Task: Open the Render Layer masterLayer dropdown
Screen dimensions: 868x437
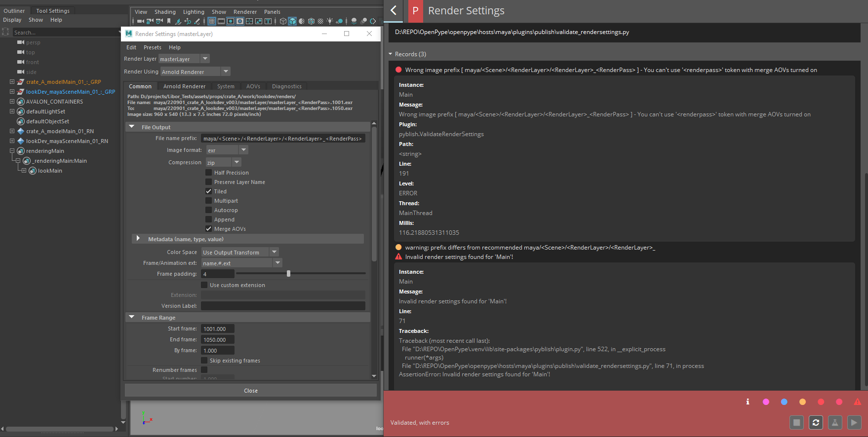Action: pos(184,59)
